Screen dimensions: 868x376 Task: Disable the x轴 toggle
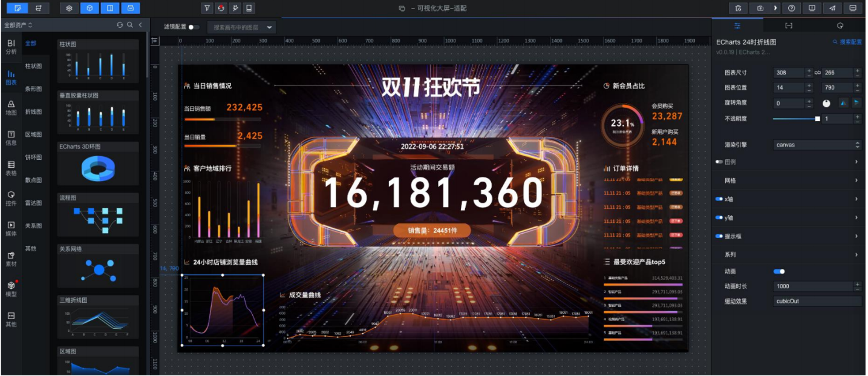(x=719, y=199)
